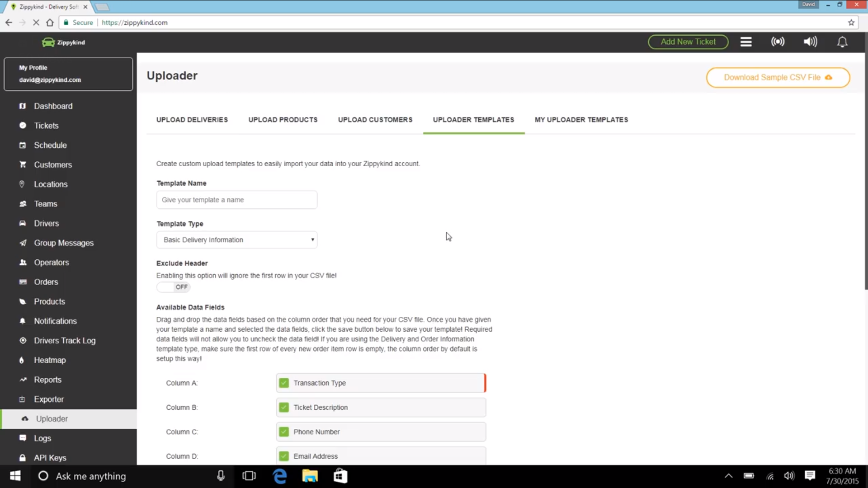The height and width of the screenshot is (488, 868).
Task: Show hidden system tray icons chevron
Action: coord(729,476)
